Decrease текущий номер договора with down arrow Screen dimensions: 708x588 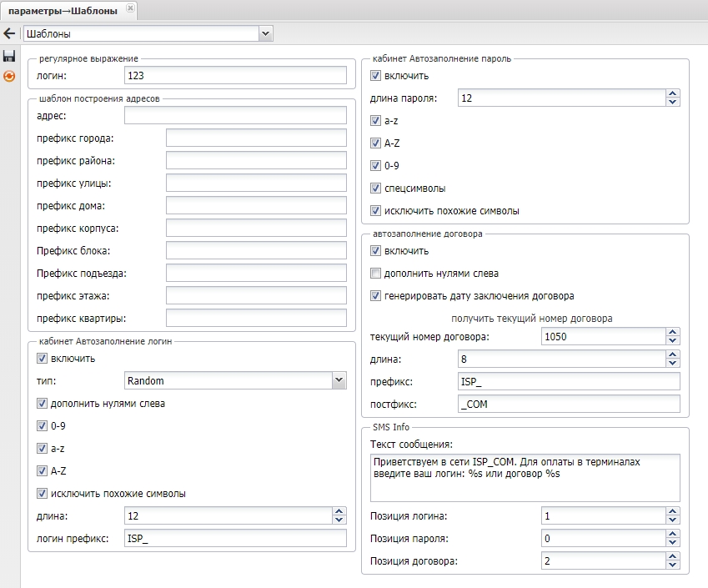pyautogui.click(x=673, y=341)
